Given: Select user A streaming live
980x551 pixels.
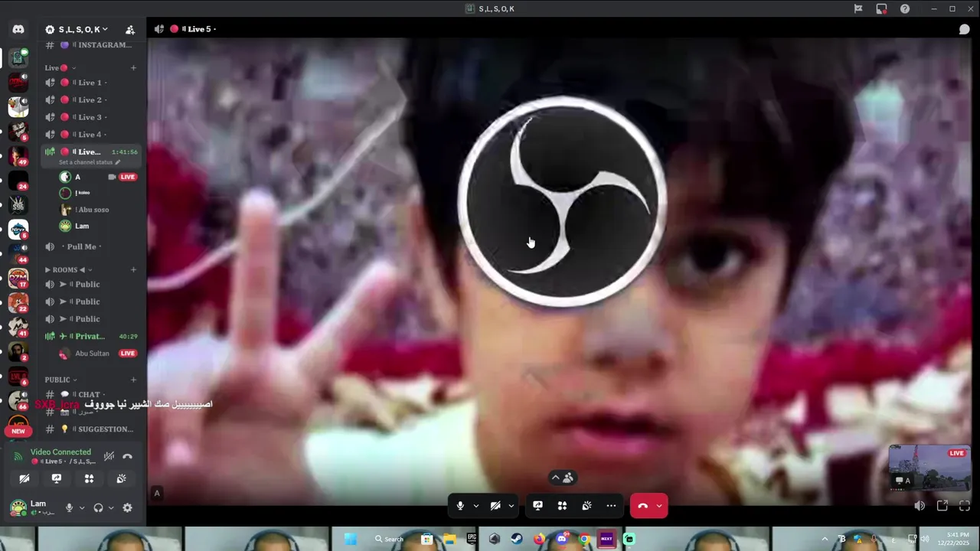Looking at the screenshot, I should tap(98, 177).
